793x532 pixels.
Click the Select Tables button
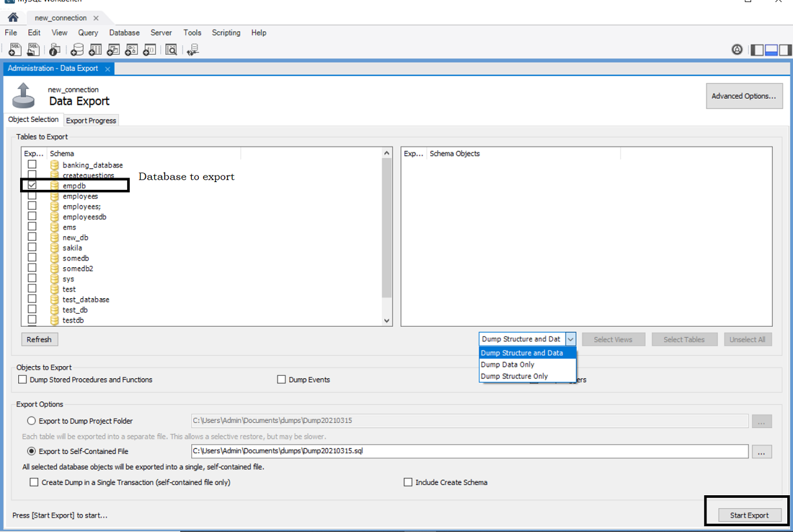[684, 340]
